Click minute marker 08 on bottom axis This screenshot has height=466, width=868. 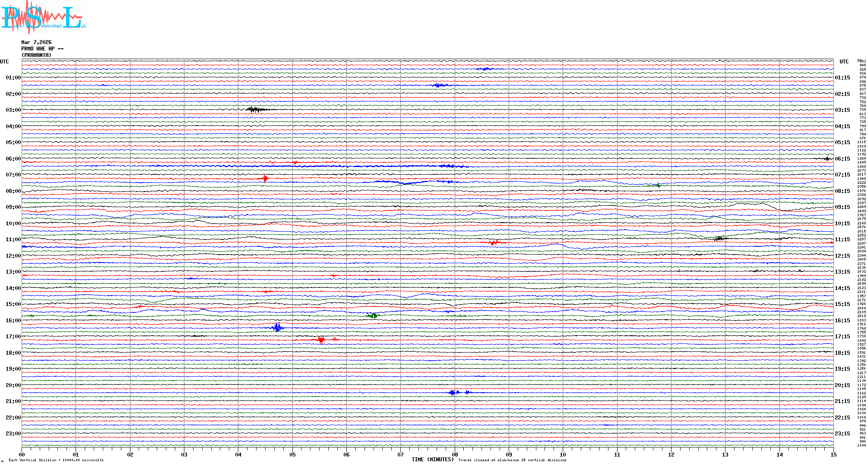click(x=455, y=454)
